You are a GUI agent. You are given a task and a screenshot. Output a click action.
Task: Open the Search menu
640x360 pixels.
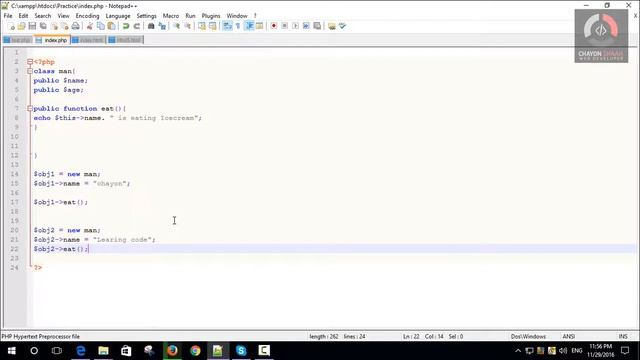(x=42, y=16)
